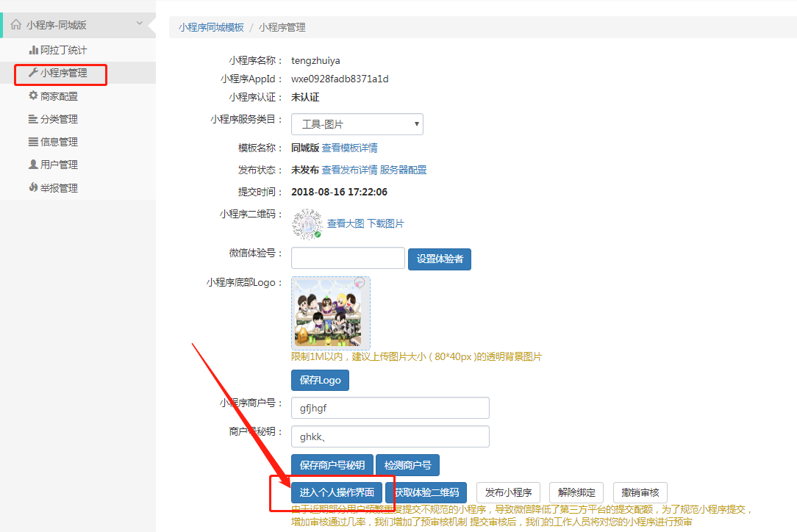Click the flame icon for 举报管理
The image size is (797, 532).
point(33,187)
